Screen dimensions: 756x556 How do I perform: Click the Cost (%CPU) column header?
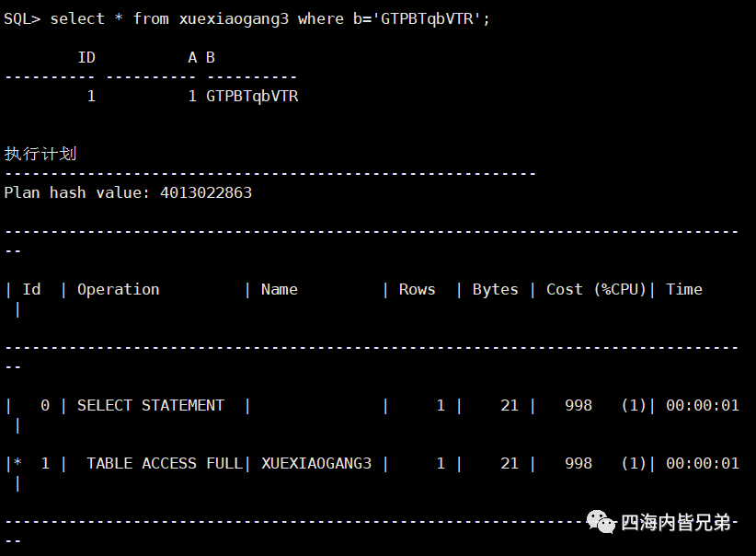tap(596, 290)
